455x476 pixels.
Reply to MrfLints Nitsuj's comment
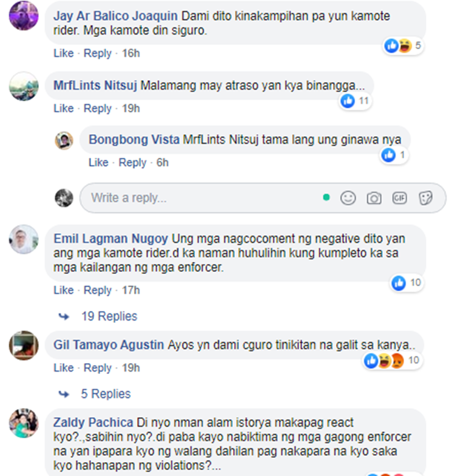point(98,108)
